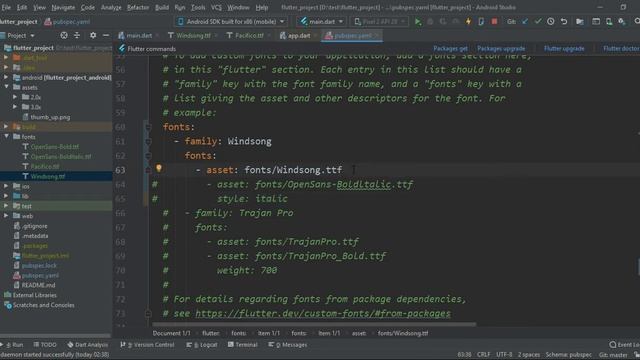Expand the android folder
Viewport: 640px width, 360px height.
[6, 77]
